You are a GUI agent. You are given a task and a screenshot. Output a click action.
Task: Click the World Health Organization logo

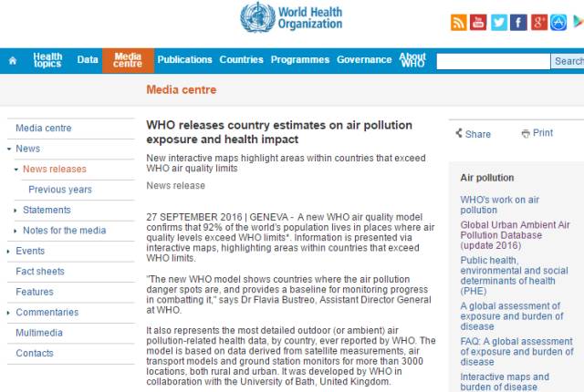291,18
